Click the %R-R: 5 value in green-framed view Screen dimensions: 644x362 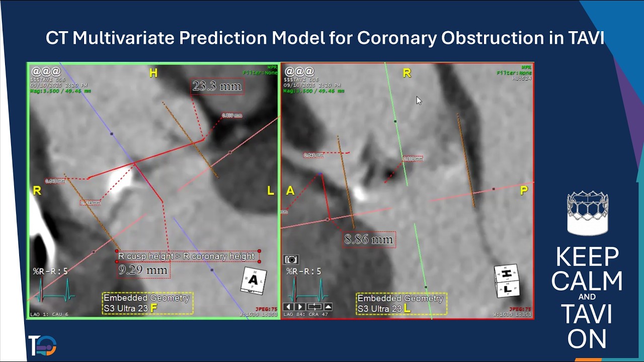click(50, 271)
